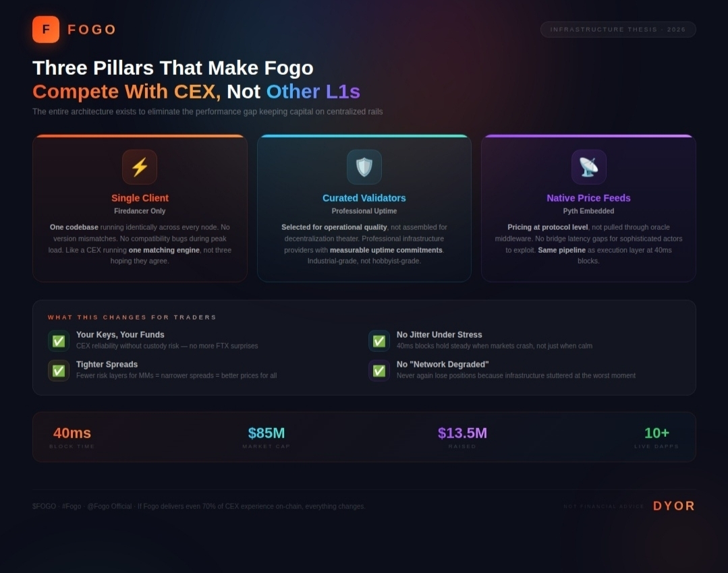
Task: Click the 10+ live dapps stat
Action: (656, 433)
